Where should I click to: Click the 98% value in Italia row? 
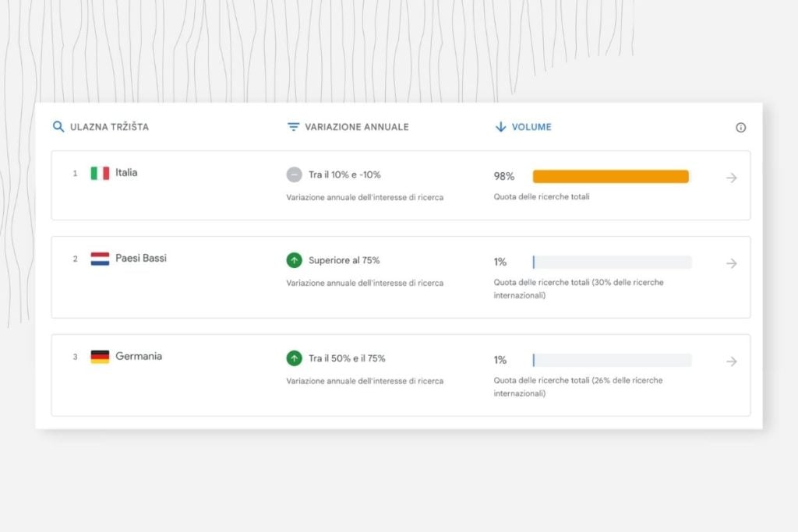pyautogui.click(x=504, y=176)
